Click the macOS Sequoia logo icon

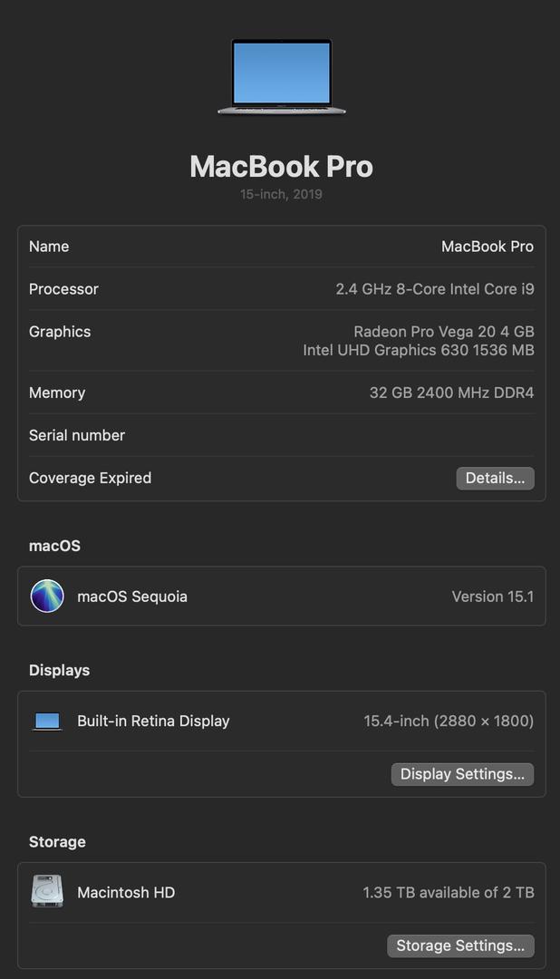[47, 596]
